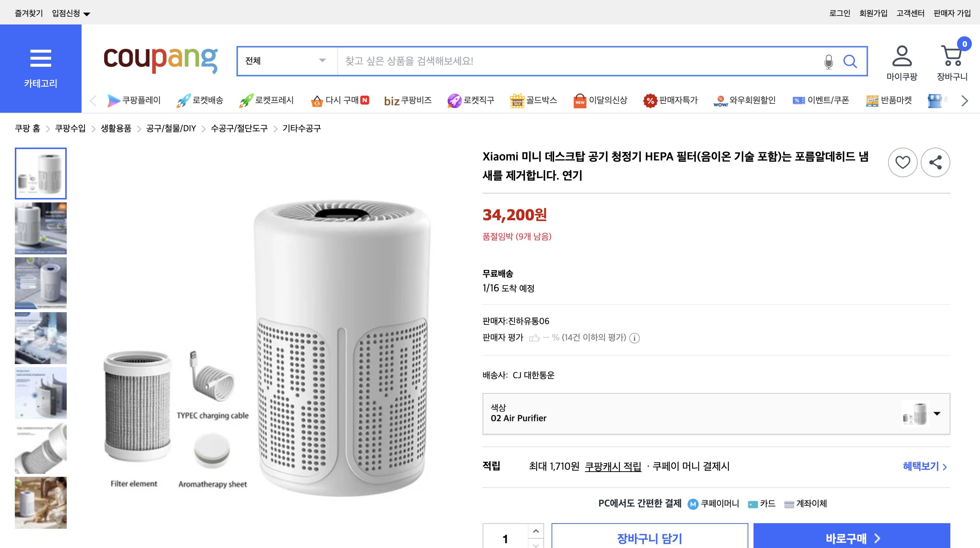Toggle the wishlist heart on the product

coord(903,162)
